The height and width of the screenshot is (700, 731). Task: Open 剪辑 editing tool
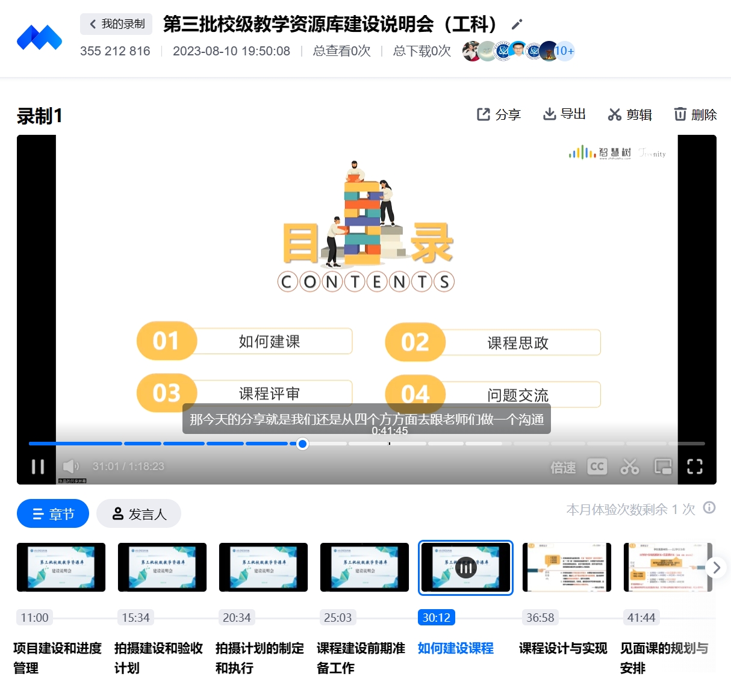tap(630, 114)
